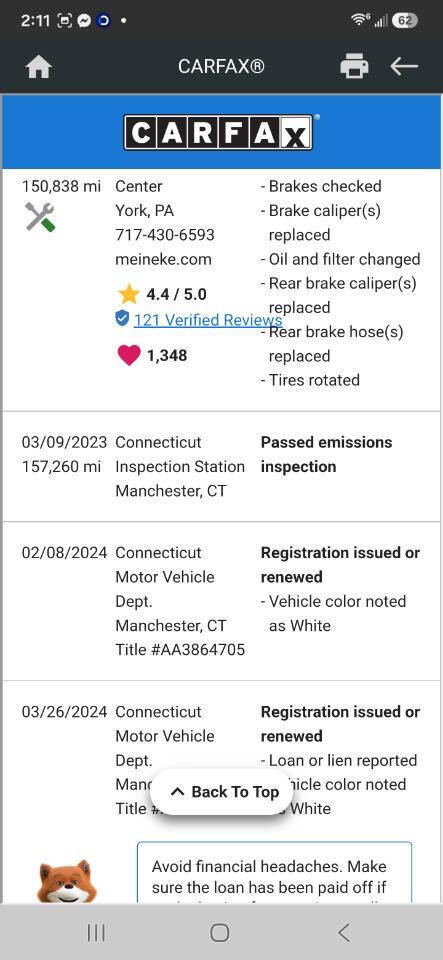
Task: Tap the meineke.com website text
Action: (163, 259)
